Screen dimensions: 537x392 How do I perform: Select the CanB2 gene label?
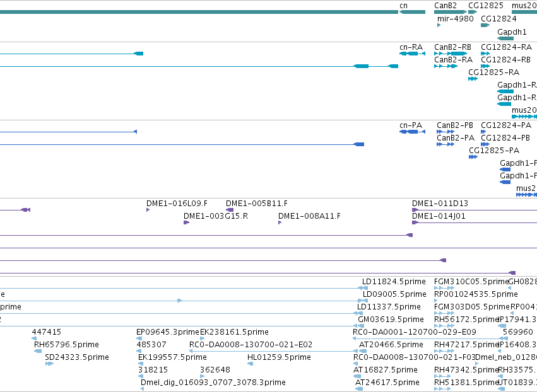coord(446,6)
